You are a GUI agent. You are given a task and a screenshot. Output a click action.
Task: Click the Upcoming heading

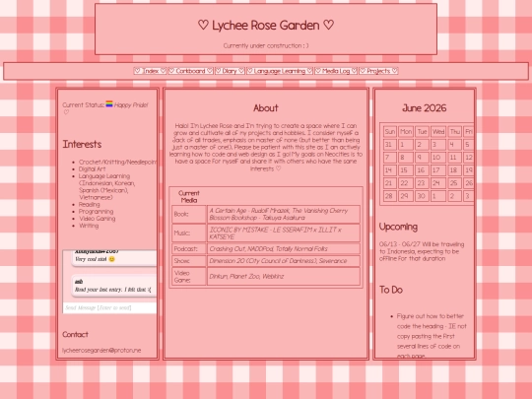(x=398, y=227)
